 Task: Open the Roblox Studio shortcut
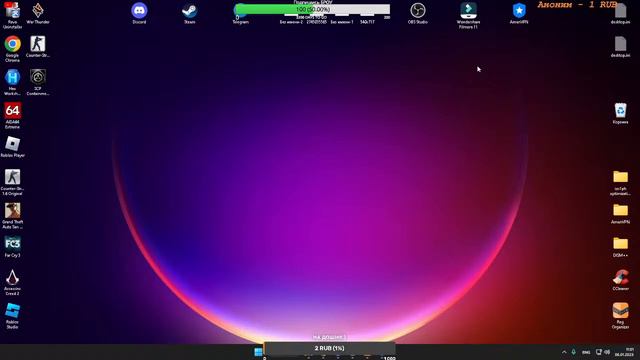pos(12,315)
